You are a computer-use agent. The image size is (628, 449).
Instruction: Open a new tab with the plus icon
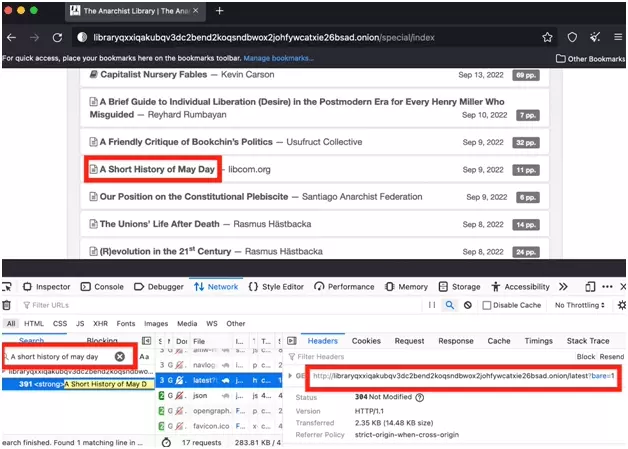(219, 11)
